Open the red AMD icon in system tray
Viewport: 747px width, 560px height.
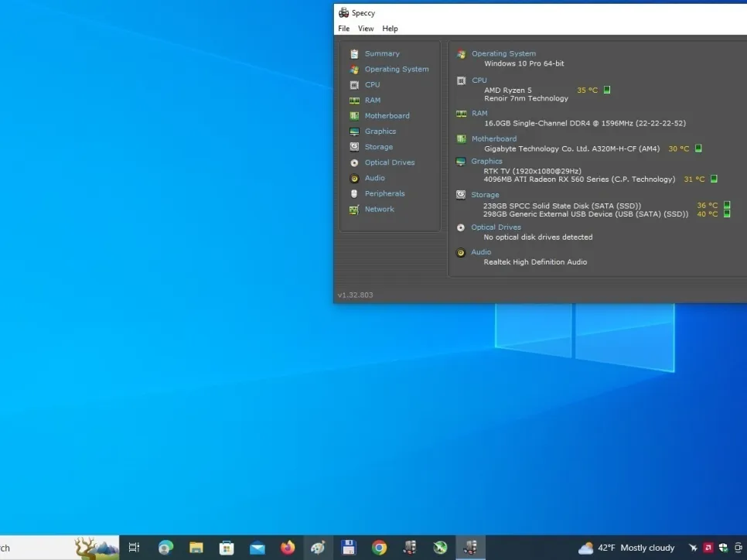pos(708,548)
